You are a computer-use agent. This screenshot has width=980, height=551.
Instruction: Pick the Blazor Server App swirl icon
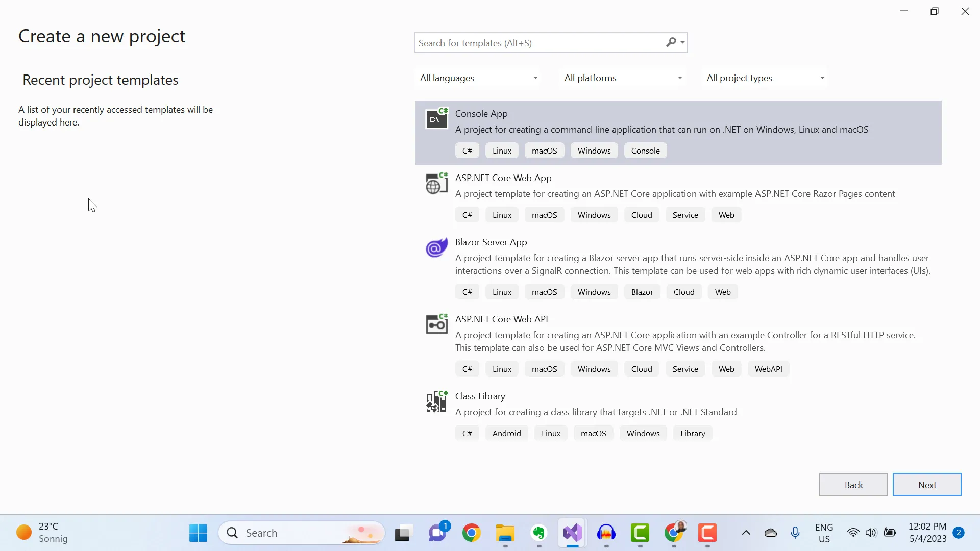[437, 247]
